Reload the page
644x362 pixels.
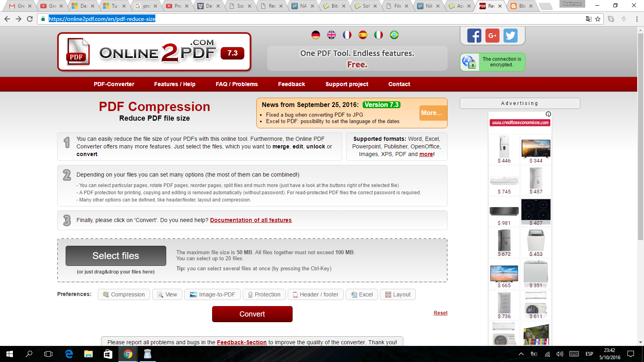click(30, 19)
